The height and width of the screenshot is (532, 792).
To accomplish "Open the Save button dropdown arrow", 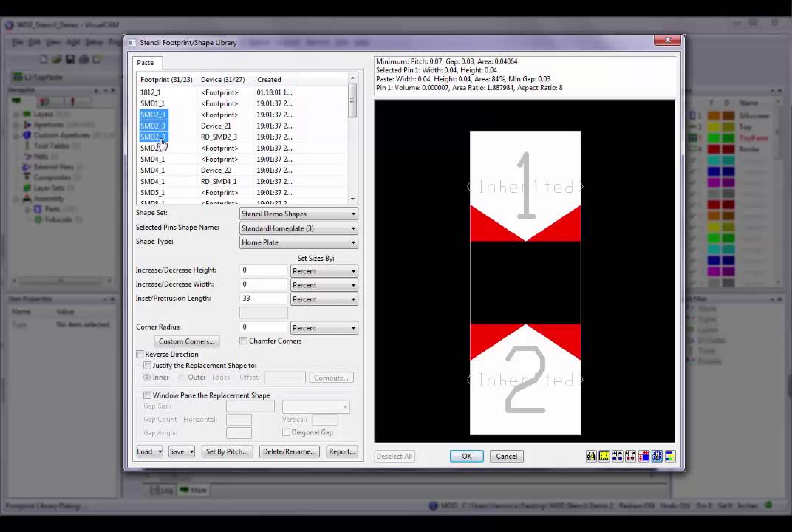I will pos(191,451).
